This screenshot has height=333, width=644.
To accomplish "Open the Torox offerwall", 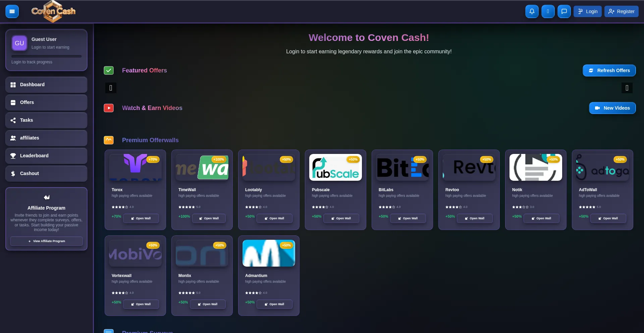I will coord(141,218).
